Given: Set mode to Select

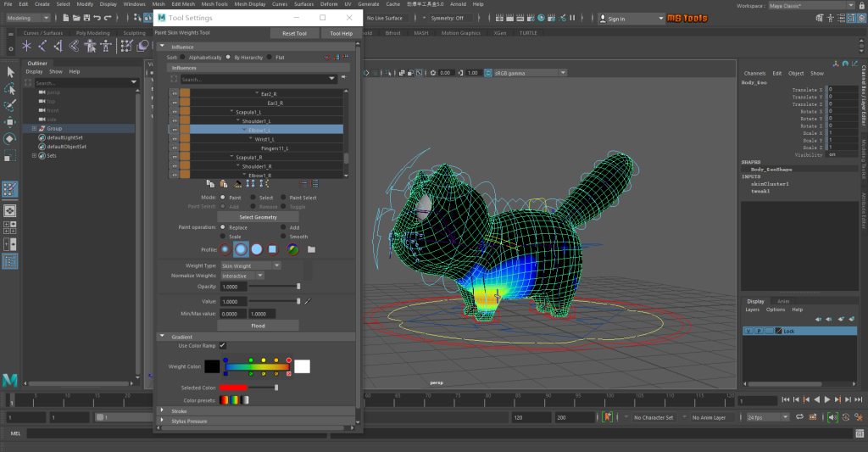Looking at the screenshot, I should (x=253, y=198).
